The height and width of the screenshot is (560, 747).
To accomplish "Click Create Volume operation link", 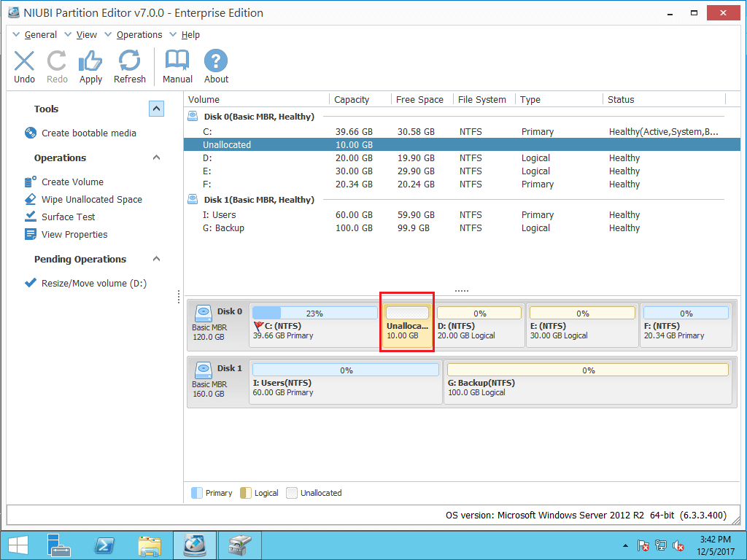I will 72,182.
